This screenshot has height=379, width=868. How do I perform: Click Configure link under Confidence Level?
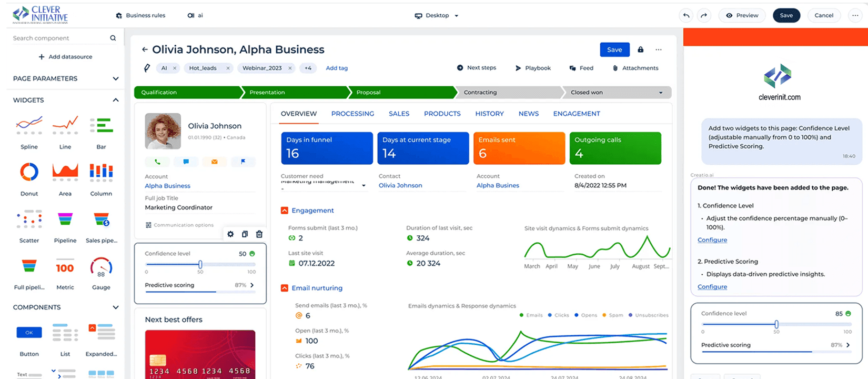click(712, 240)
